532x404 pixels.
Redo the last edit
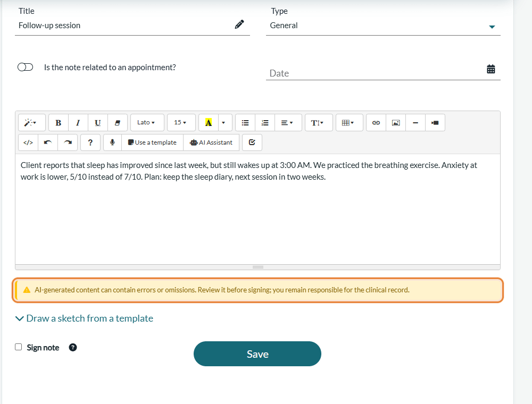pyautogui.click(x=68, y=142)
